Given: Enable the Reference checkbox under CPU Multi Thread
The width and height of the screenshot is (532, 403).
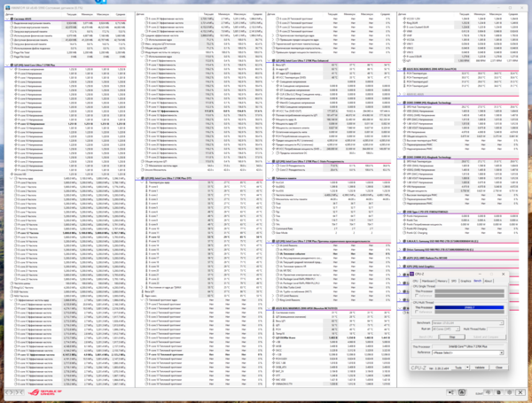Looking at the screenshot, I should 417,312.
